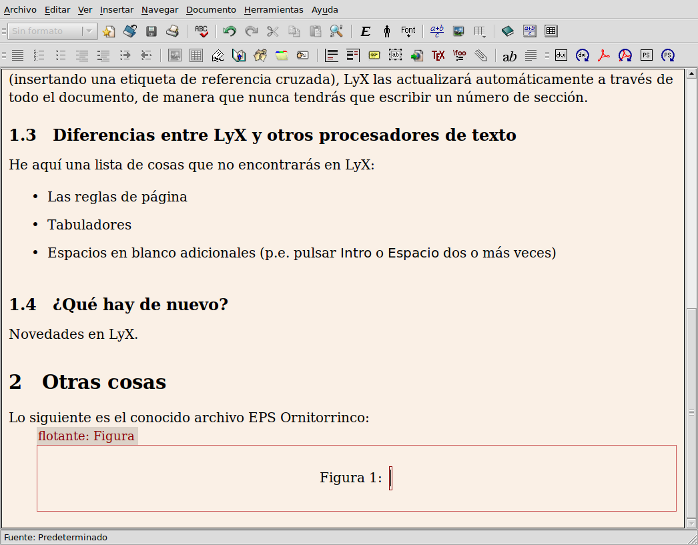Open the Ver menu
This screenshot has height=545, width=698.
click(85, 10)
